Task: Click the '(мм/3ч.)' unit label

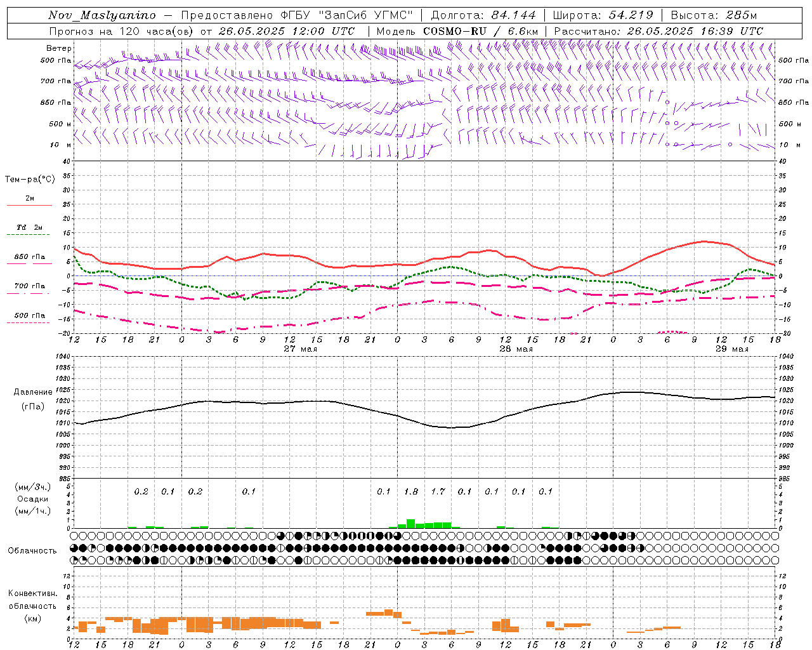Action: coord(33,487)
